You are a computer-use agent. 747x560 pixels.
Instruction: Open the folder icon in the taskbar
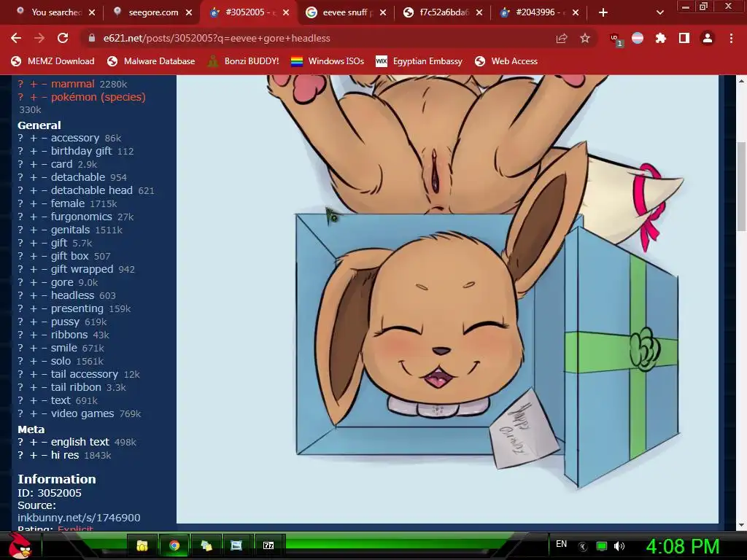142,545
